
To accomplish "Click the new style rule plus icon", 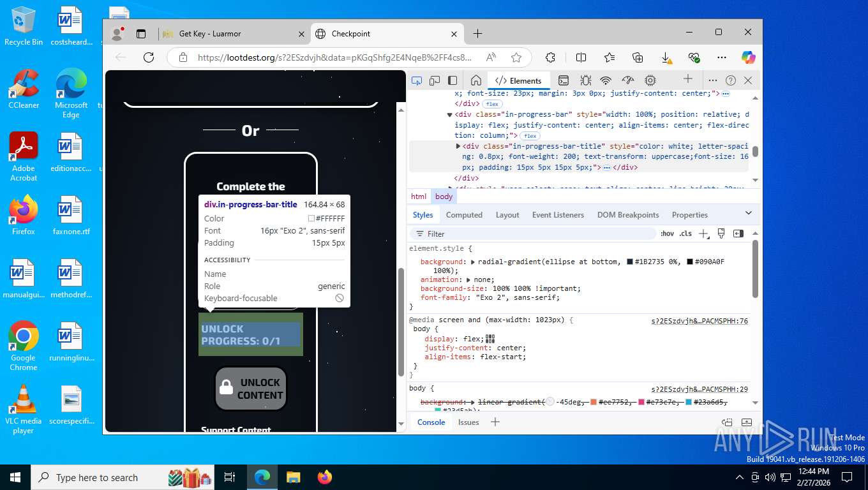I will coord(703,234).
